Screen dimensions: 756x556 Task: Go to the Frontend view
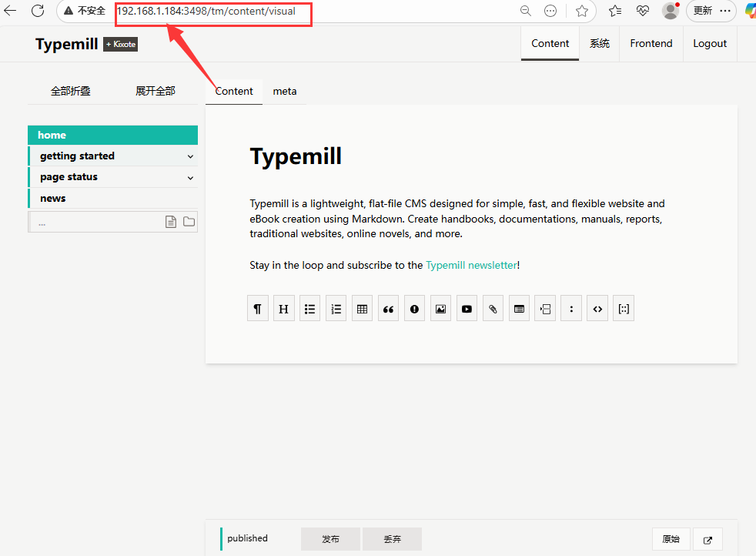[x=651, y=43]
